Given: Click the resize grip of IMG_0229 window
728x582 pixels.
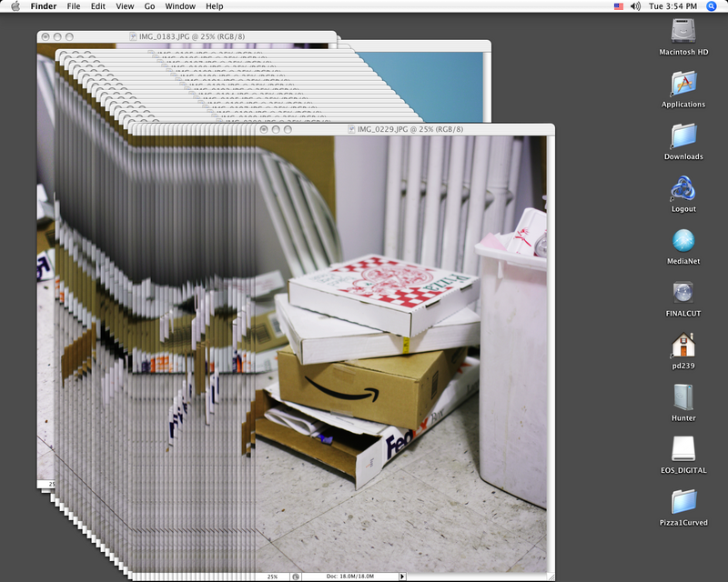Looking at the screenshot, I should (x=551, y=577).
